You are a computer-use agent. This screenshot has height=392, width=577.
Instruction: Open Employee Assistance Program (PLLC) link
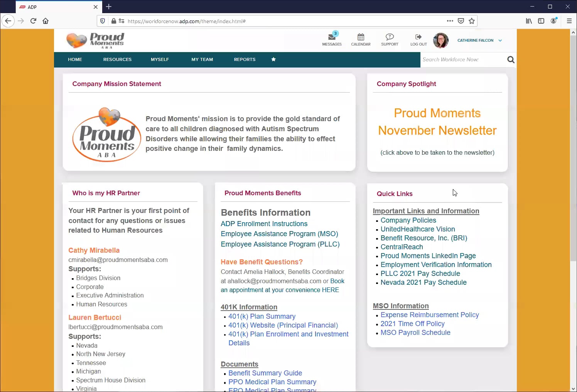(x=280, y=244)
